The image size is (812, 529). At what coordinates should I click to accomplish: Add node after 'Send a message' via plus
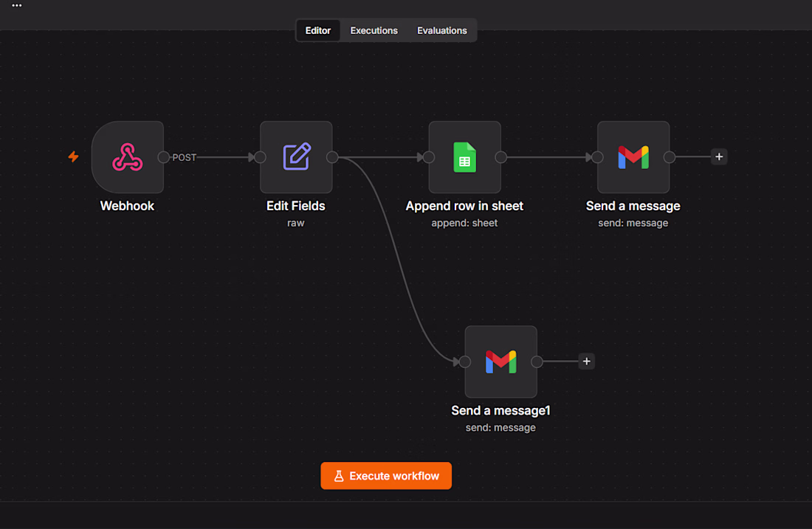(x=719, y=157)
